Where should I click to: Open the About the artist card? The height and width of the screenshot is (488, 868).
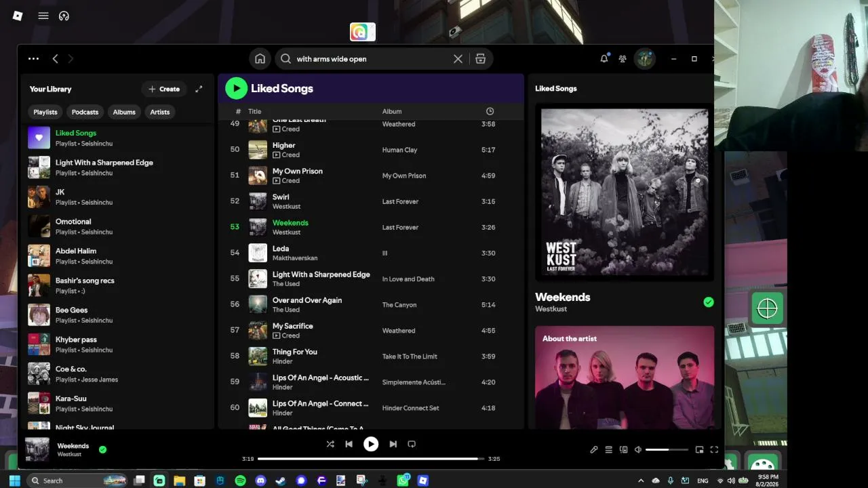pyautogui.click(x=625, y=378)
